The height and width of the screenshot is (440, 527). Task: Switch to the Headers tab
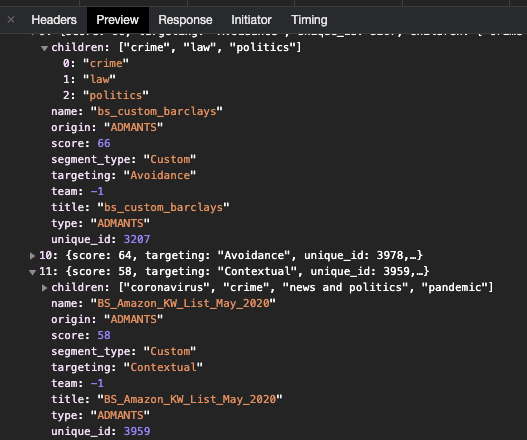54,20
